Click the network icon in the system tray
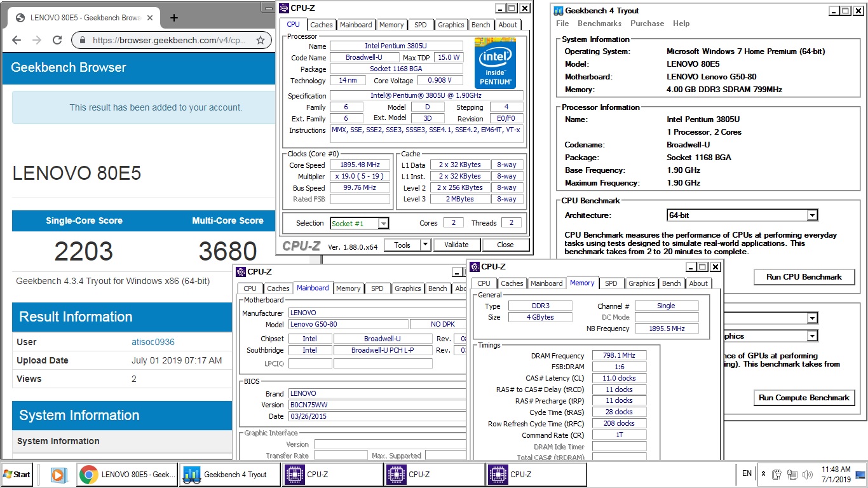The height and width of the screenshot is (488, 868). (x=792, y=475)
